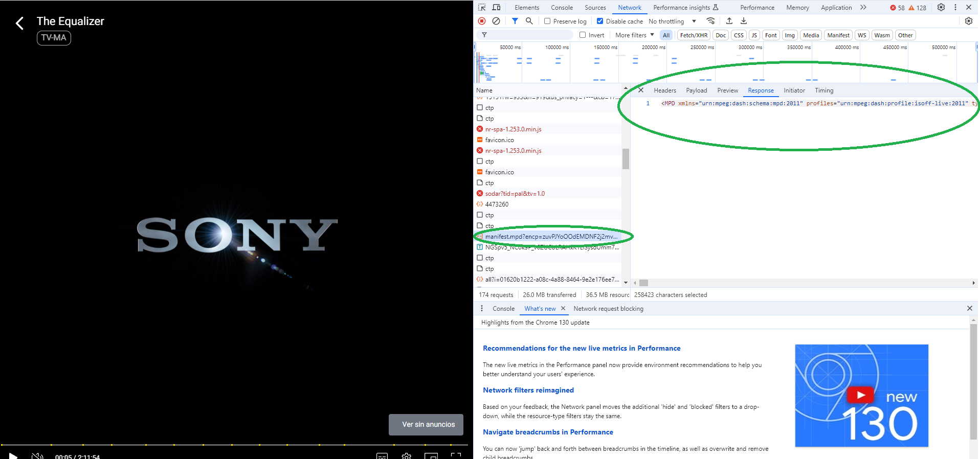The height and width of the screenshot is (459, 980).
Task: Select the manifest.mpd request row
Action: pos(548,237)
